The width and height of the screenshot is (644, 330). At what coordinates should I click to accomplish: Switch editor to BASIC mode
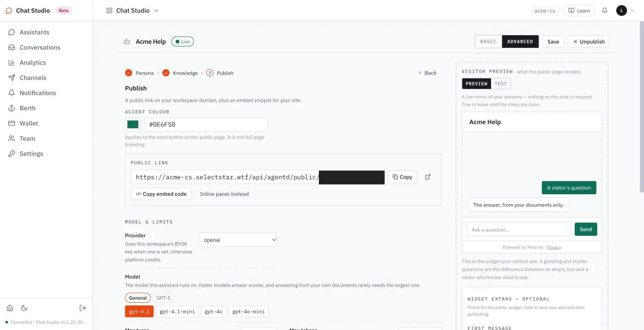tap(488, 42)
